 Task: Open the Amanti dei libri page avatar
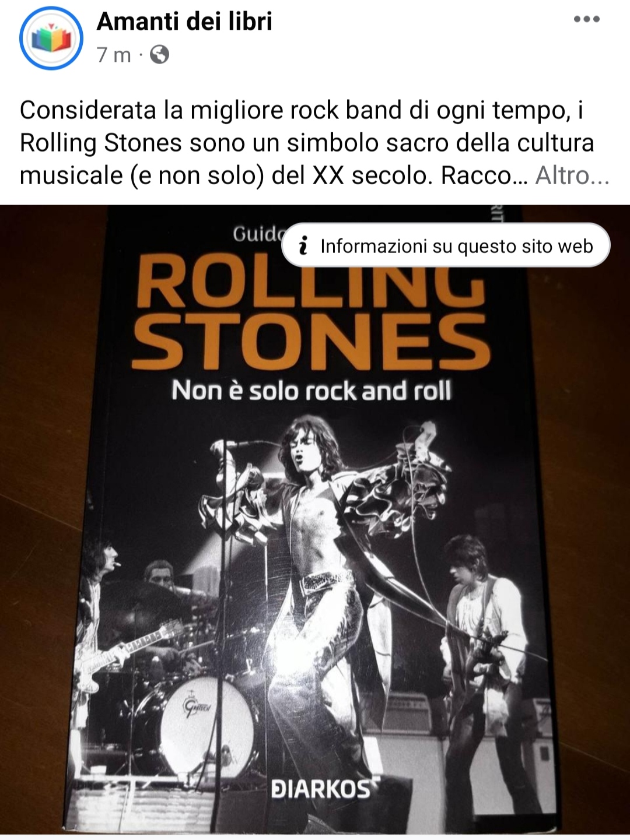[x=51, y=38]
